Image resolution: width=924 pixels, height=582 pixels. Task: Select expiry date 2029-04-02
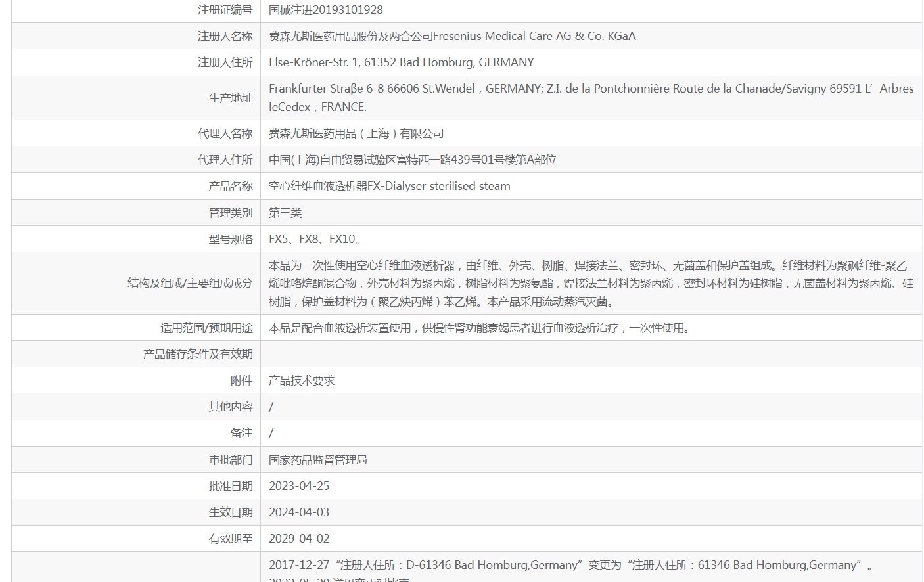[299, 539]
